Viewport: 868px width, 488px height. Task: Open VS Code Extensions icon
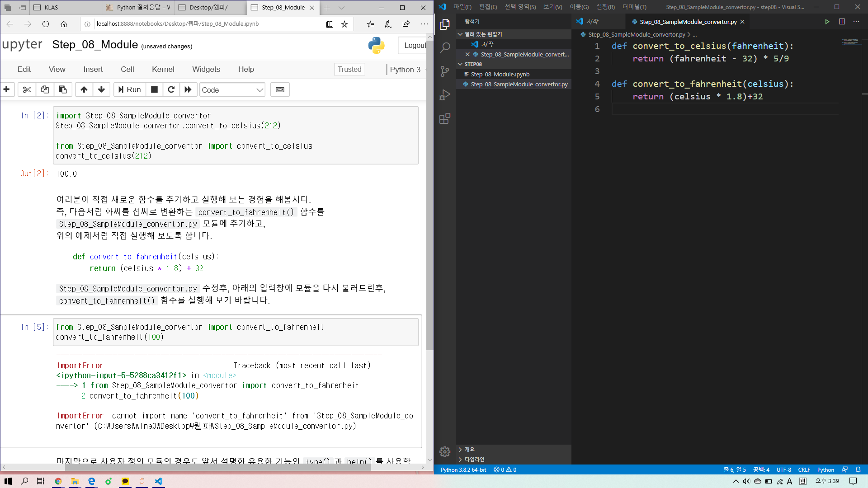pyautogui.click(x=445, y=118)
